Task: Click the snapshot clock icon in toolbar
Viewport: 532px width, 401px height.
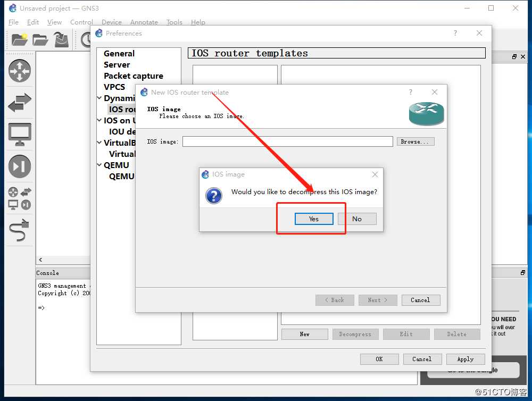Action: click(86, 40)
